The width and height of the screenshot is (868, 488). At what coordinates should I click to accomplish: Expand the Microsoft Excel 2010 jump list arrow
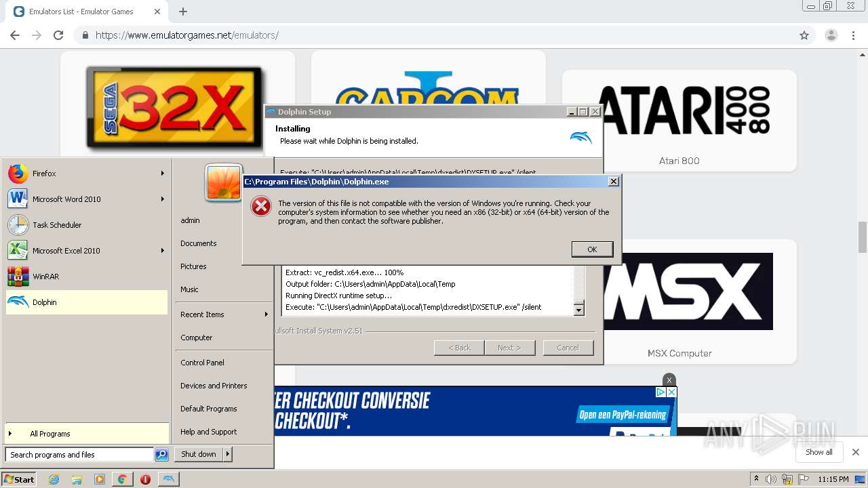click(162, 251)
